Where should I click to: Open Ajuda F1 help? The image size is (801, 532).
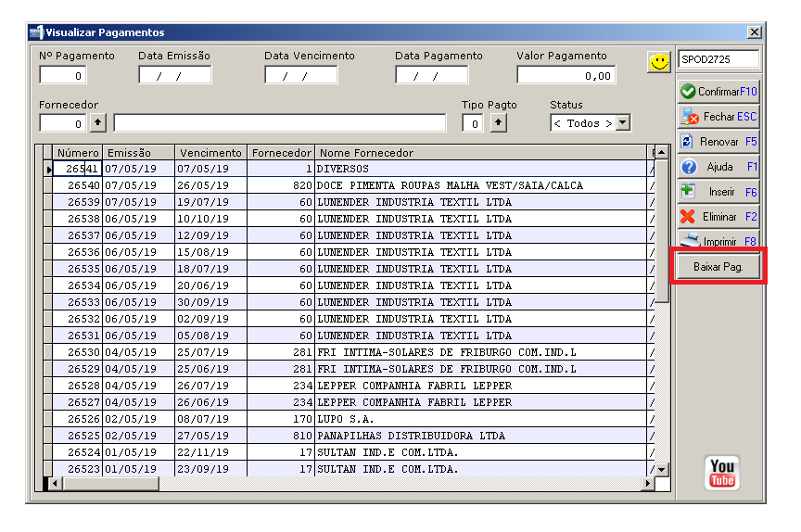pyautogui.click(x=718, y=167)
